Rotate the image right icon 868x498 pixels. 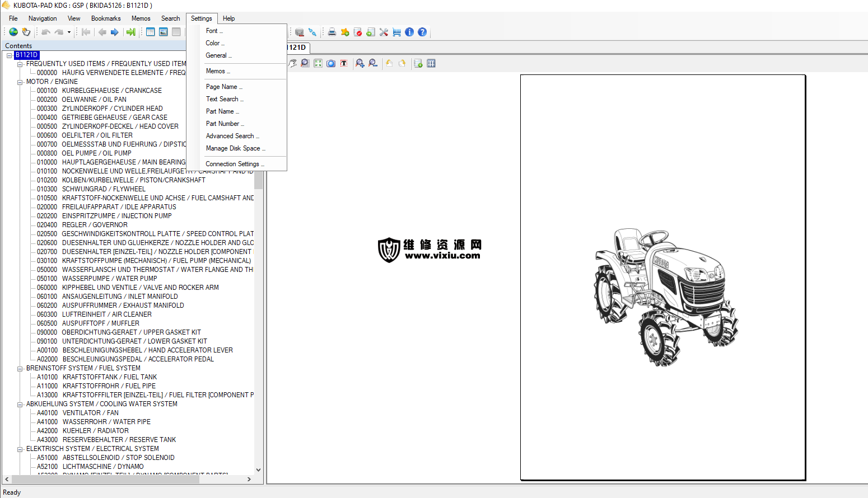[402, 63]
